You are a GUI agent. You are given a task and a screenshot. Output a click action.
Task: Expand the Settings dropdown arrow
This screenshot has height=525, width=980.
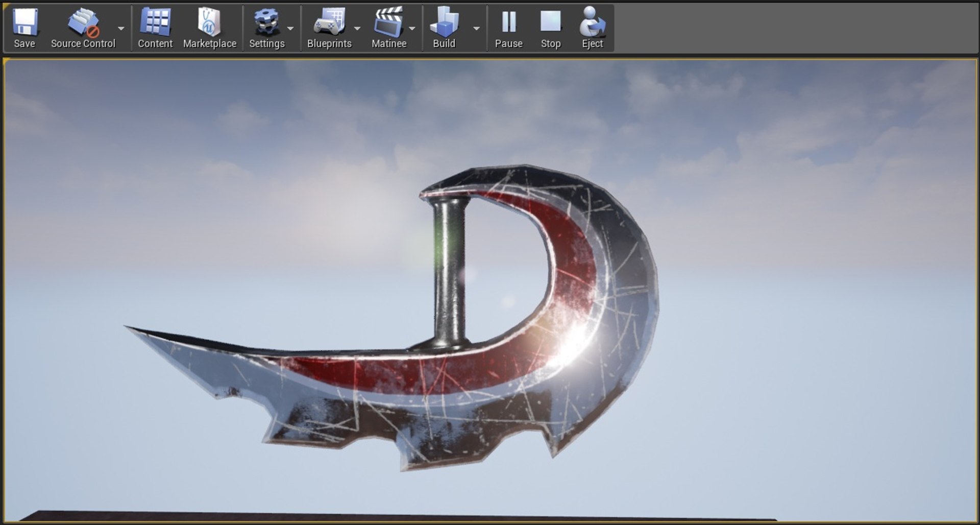point(290,29)
